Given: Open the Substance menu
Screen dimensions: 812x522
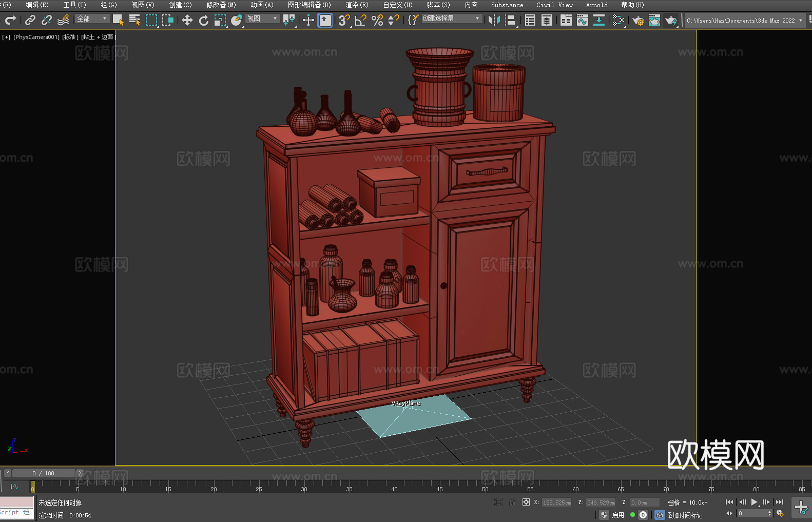Looking at the screenshot, I should click(x=507, y=5).
